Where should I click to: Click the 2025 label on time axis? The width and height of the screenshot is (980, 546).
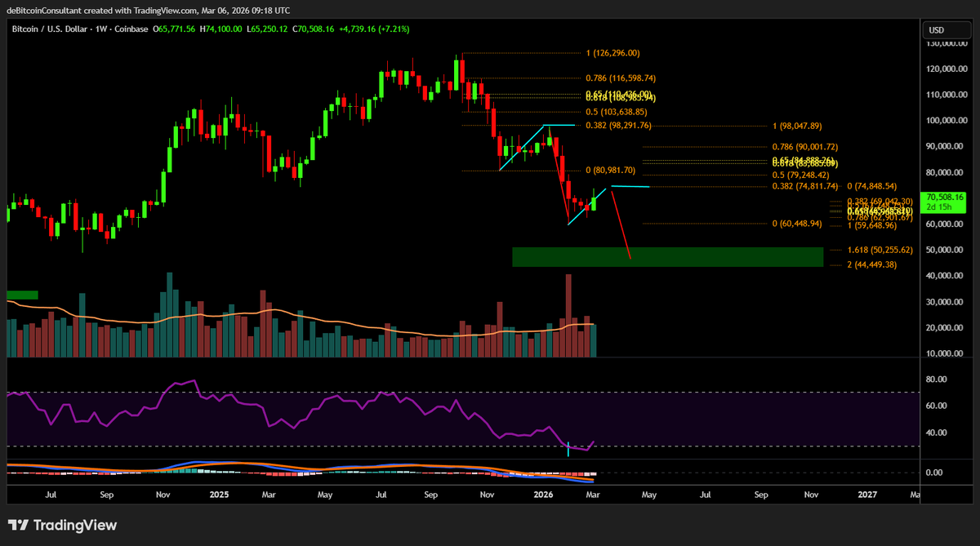(218, 495)
